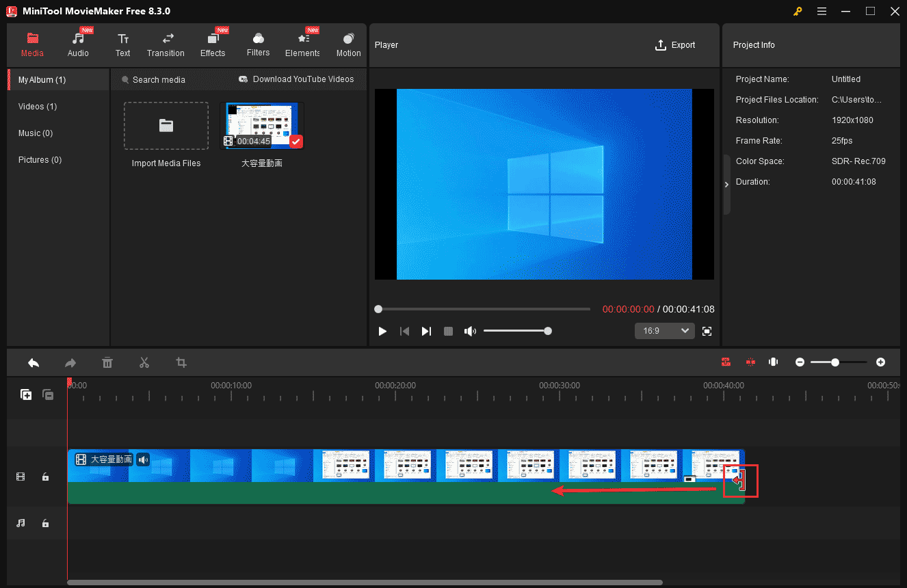Click the Color Space value SDR- Rec.709

pyautogui.click(x=858, y=161)
